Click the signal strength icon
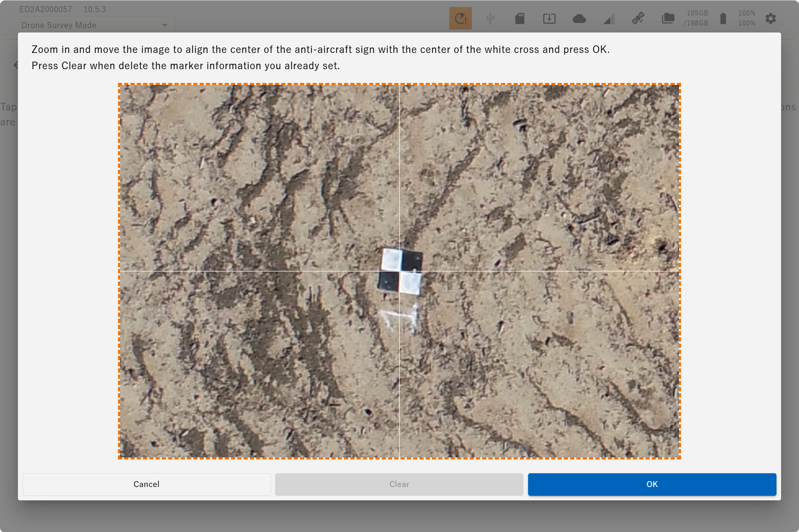Screen dimensions: 799x532 coord(609,19)
